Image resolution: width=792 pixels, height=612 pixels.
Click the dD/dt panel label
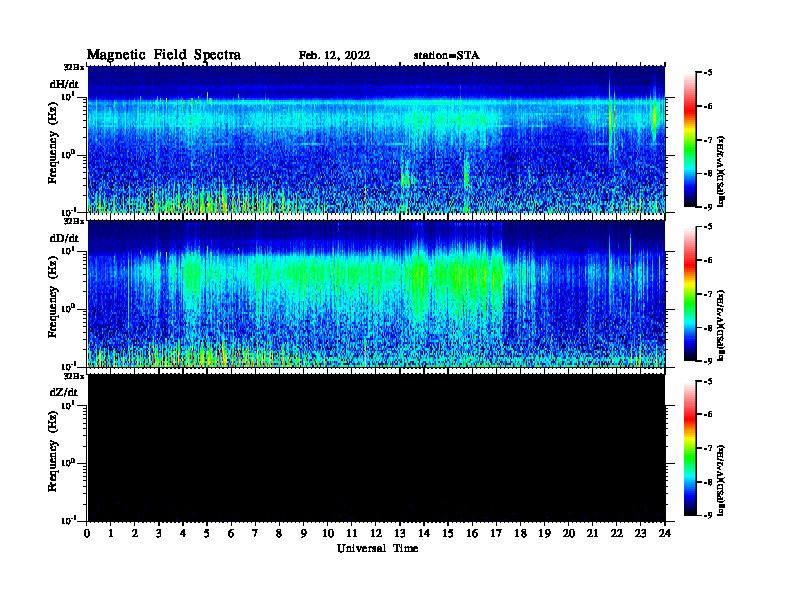(64, 238)
